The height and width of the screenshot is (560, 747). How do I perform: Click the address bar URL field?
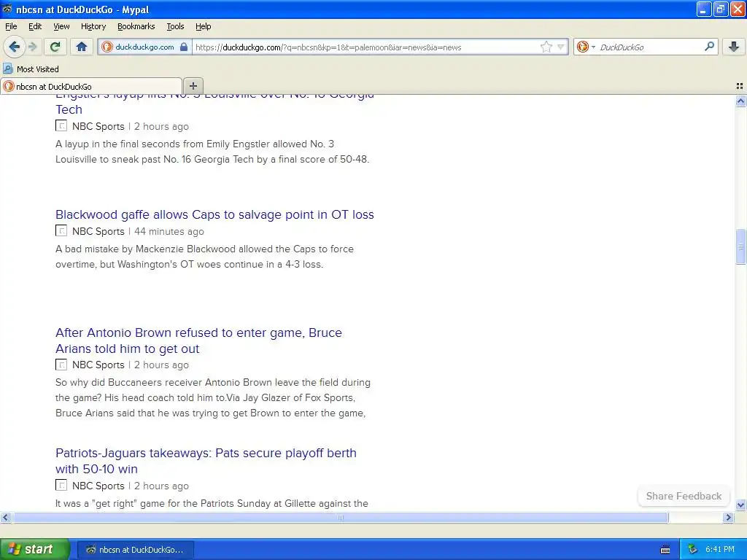coord(365,47)
